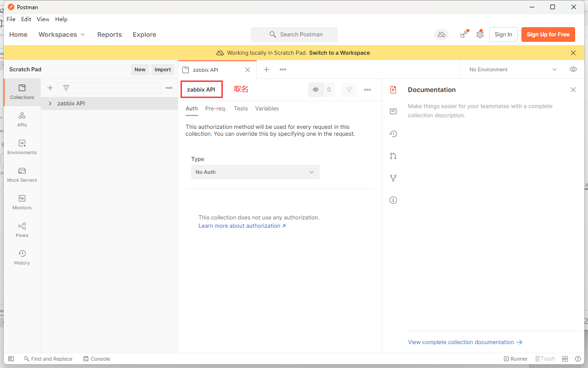This screenshot has height=368, width=588.
Task: Open Pull Requests icon in right sidebar
Action: 393,156
